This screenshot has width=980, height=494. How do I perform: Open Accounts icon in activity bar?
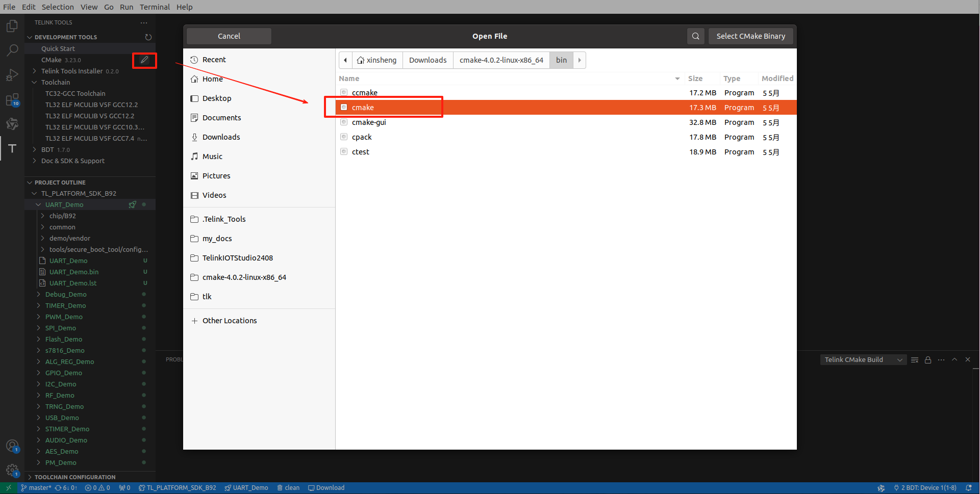(x=12, y=446)
